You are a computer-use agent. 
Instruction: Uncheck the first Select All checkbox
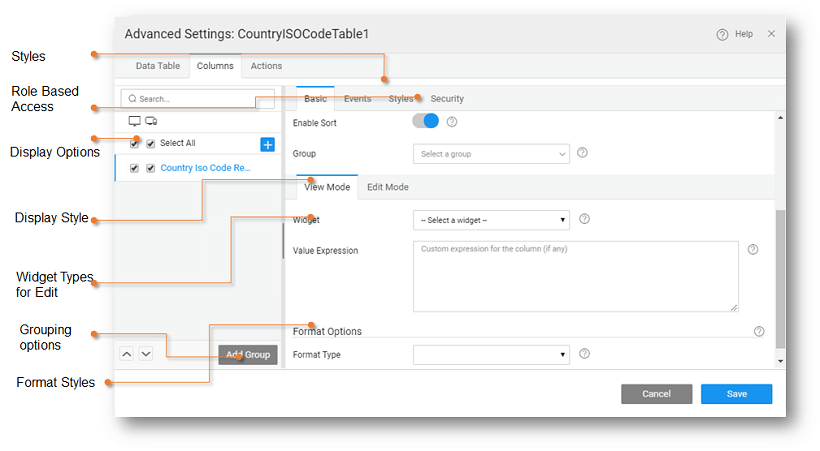135,143
